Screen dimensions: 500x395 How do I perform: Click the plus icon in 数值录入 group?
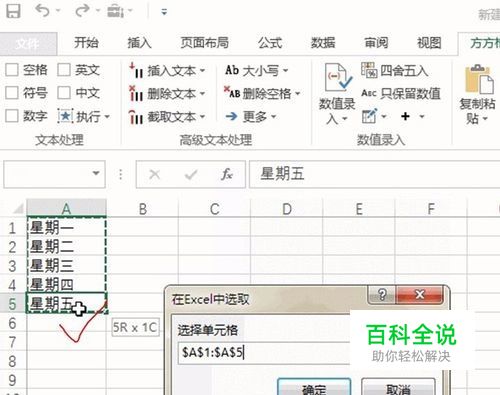pyautogui.click(x=405, y=116)
